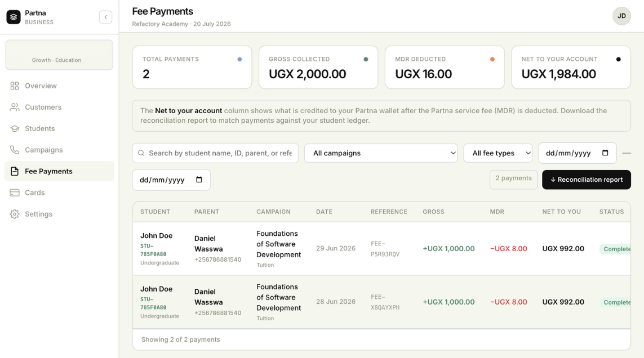Click the UGX 1,984.00 net value
Image resolution: width=644 pixels, height=358 pixels.
[x=558, y=74]
